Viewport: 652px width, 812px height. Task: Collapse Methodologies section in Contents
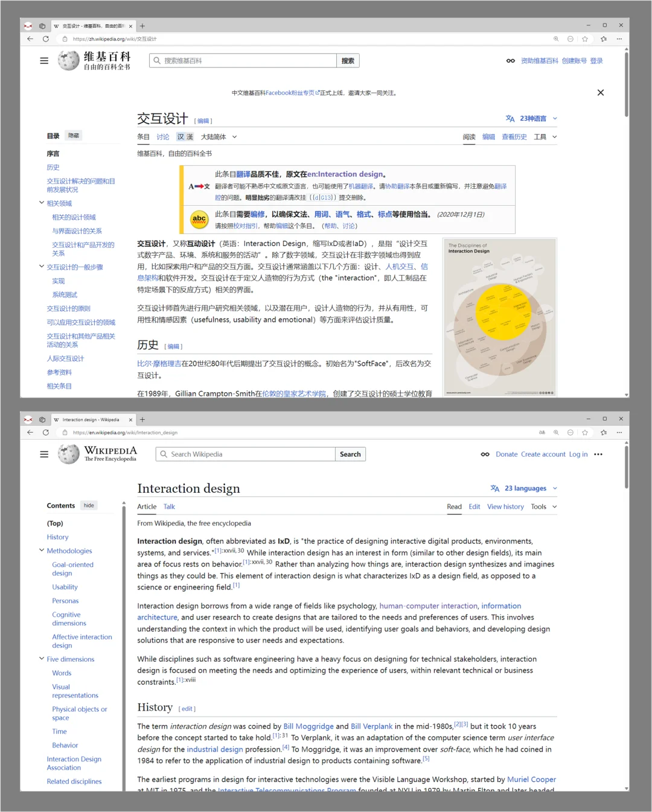pos(42,550)
